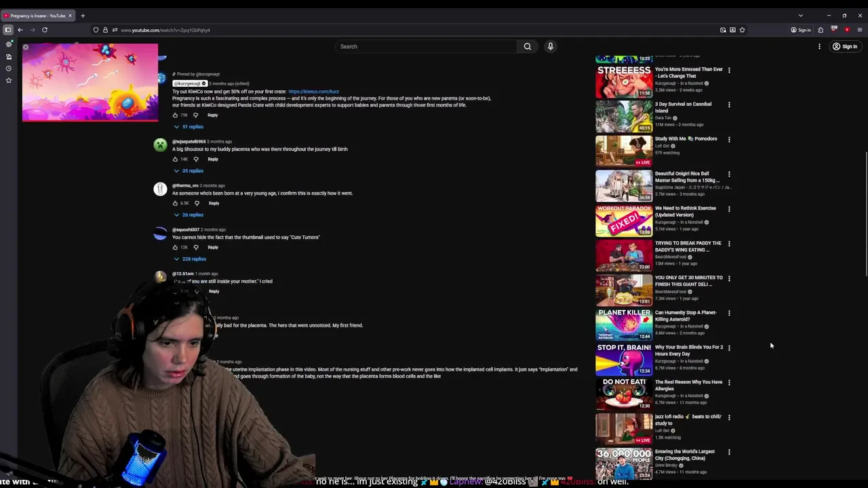868x488 pixels.
Task: Activate voice search microphone icon
Action: 551,47
